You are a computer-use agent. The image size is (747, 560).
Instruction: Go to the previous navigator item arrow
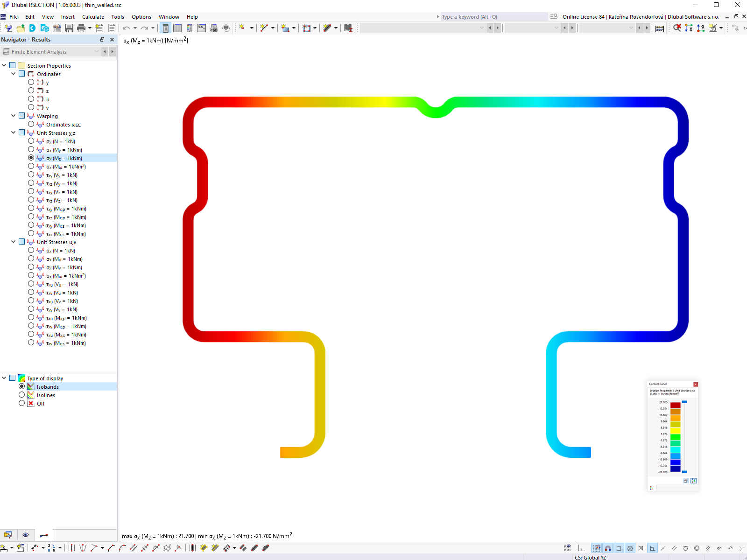pyautogui.click(x=105, y=51)
